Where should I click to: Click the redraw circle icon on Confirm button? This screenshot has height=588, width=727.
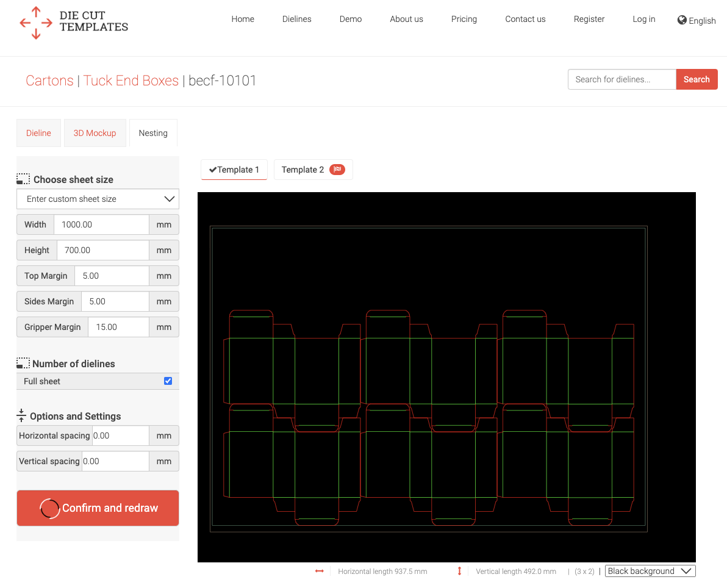click(x=49, y=508)
